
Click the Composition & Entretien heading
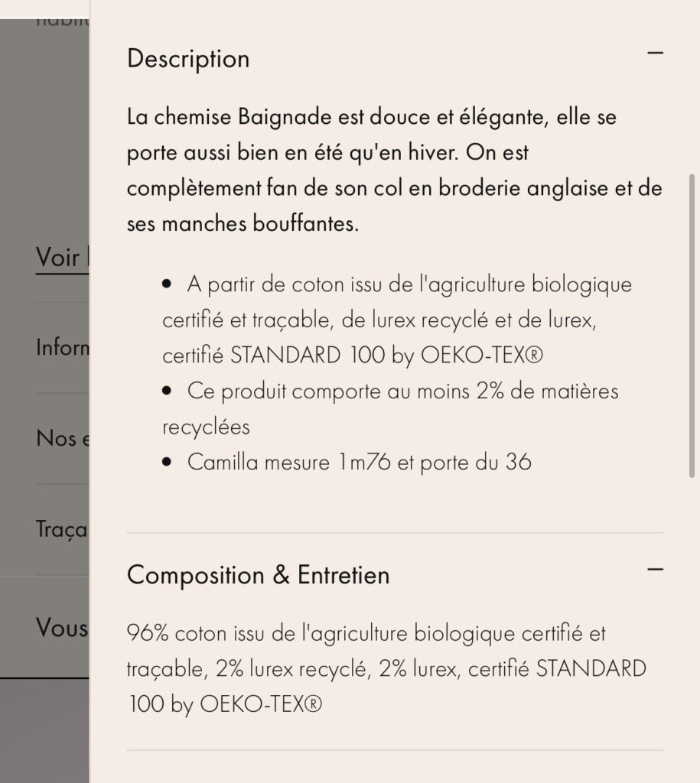[x=258, y=575]
